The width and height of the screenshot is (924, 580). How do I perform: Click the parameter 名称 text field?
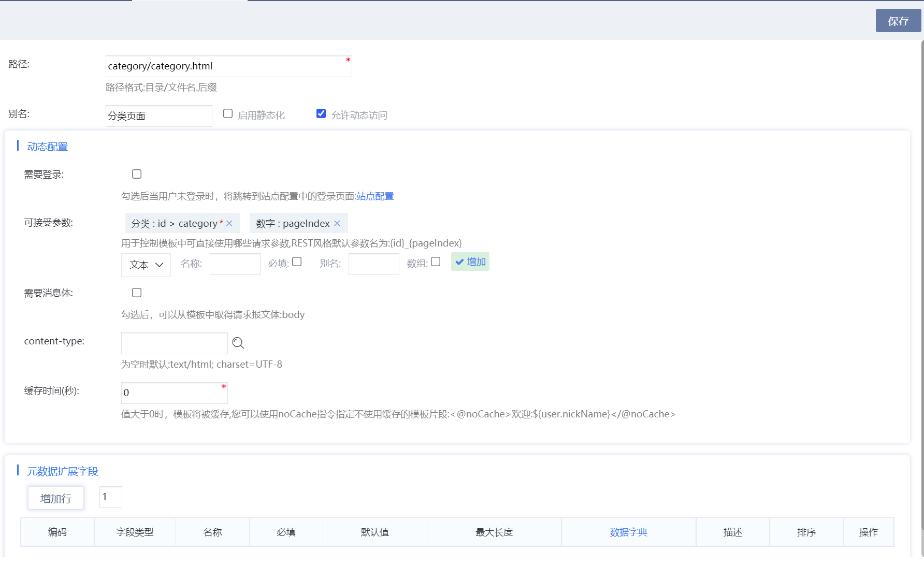point(235,264)
